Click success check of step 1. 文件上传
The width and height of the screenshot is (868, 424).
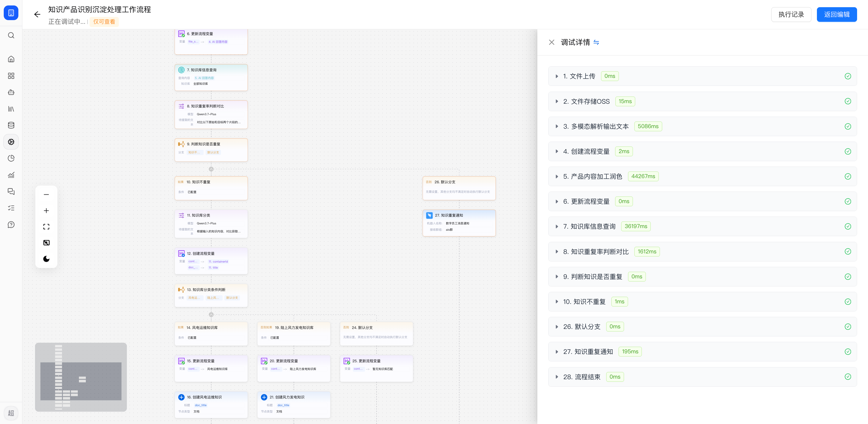click(848, 76)
